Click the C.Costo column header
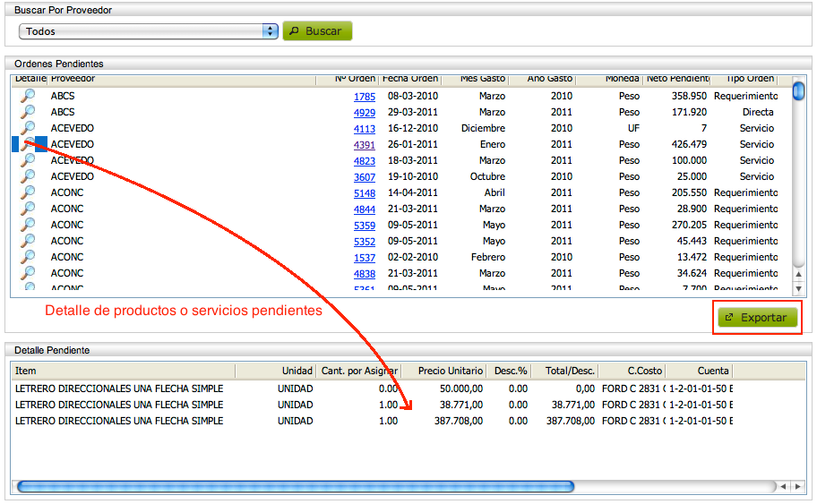Screen dimensions: 817x504 (632, 371)
